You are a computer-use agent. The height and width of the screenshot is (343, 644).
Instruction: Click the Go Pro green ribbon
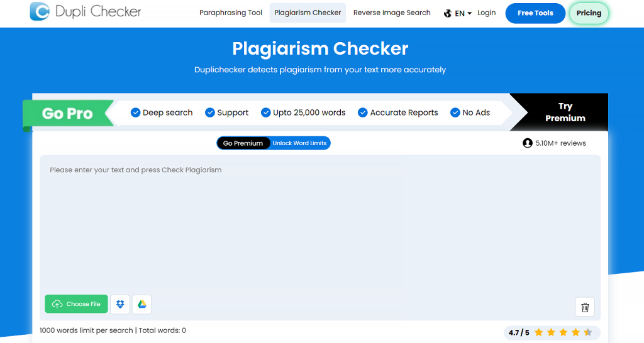(68, 113)
